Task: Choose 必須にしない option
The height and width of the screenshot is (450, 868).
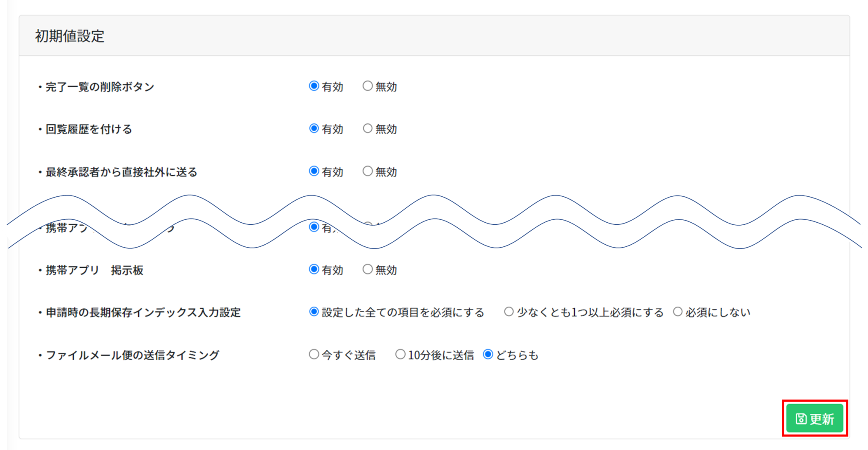Action: pos(678,312)
